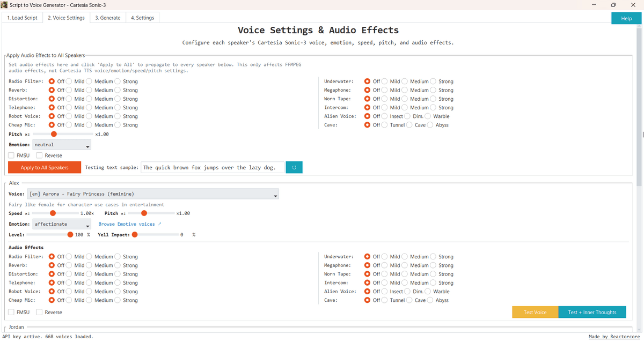Open the 3. Generate tab
Viewport: 644px width, 342px height.
click(x=108, y=18)
